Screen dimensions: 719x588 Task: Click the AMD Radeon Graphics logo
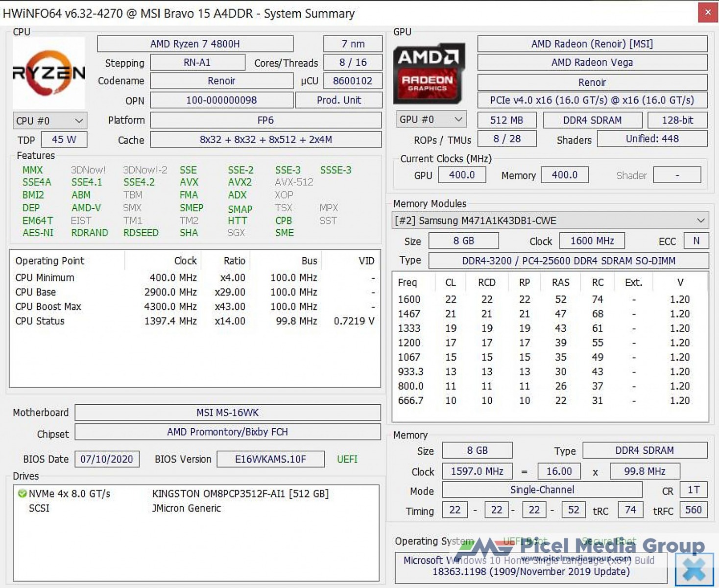pos(428,73)
